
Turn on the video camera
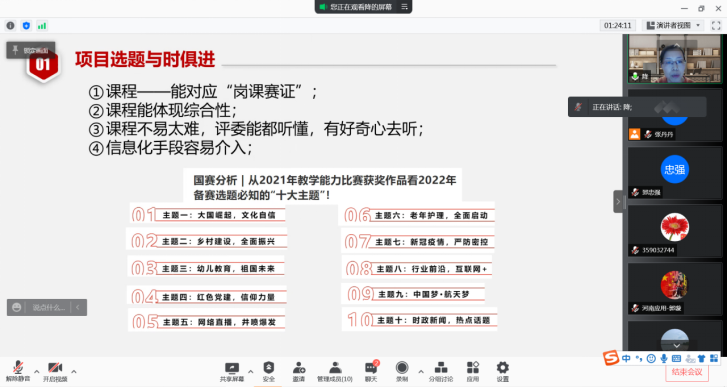coord(55,371)
